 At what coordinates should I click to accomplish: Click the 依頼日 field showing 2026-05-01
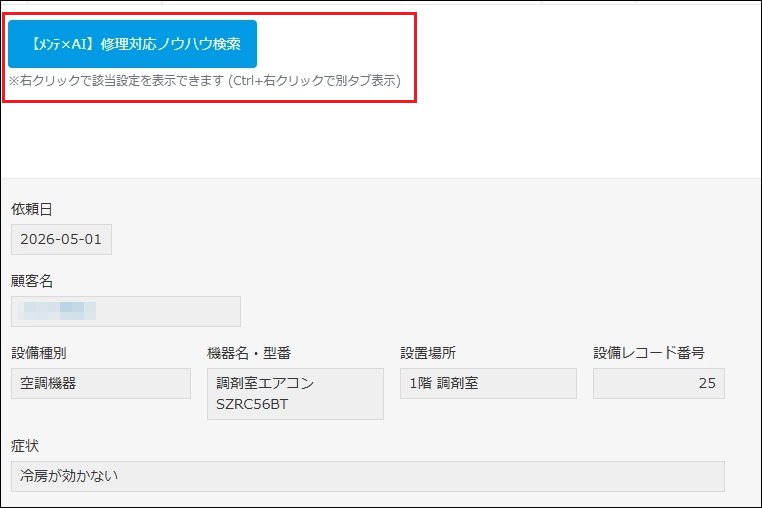click(61, 239)
